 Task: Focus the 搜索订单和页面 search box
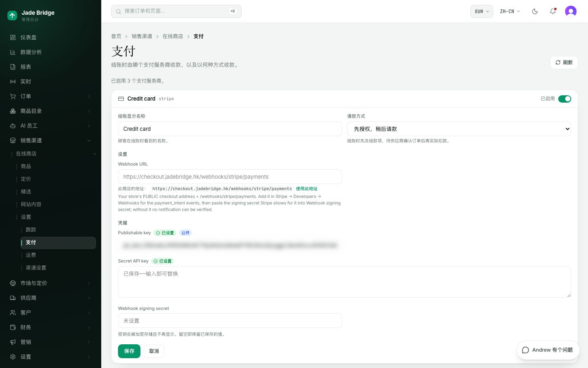tap(176, 11)
